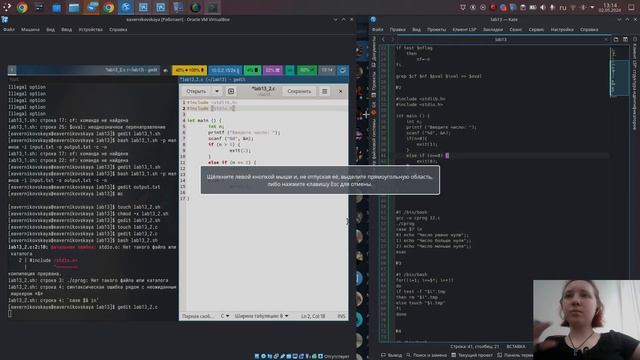Screen dimensions: 640x360
Task: Click the 'grep $cf $nf $oval $ival' line in Kate
Action: point(439,76)
